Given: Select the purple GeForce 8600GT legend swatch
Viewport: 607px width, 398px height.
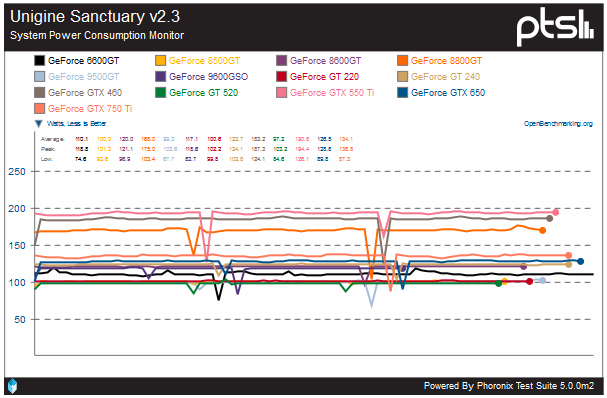Looking at the screenshot, I should tap(281, 61).
